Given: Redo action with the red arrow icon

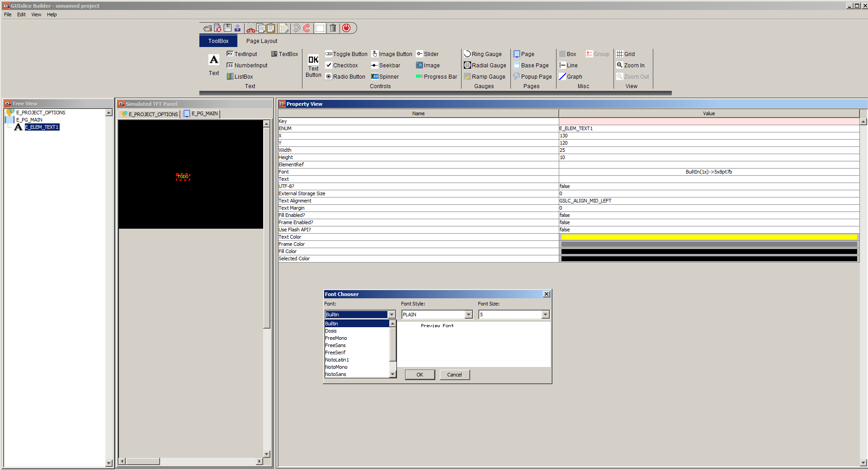Looking at the screenshot, I should point(307,28).
